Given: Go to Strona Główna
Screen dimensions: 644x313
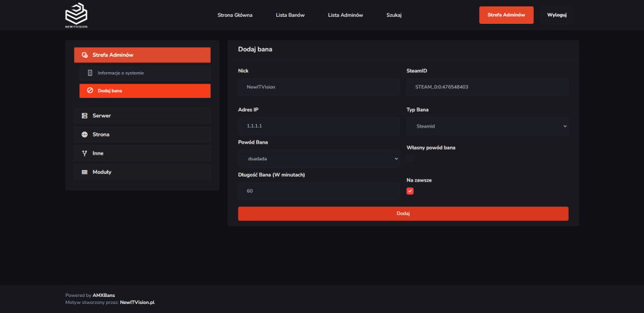Looking at the screenshot, I should click(235, 15).
